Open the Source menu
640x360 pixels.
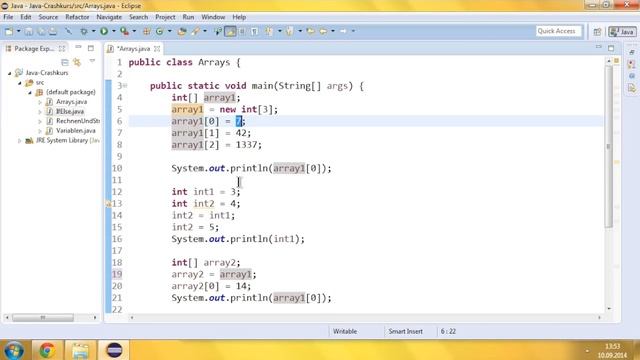click(48, 17)
